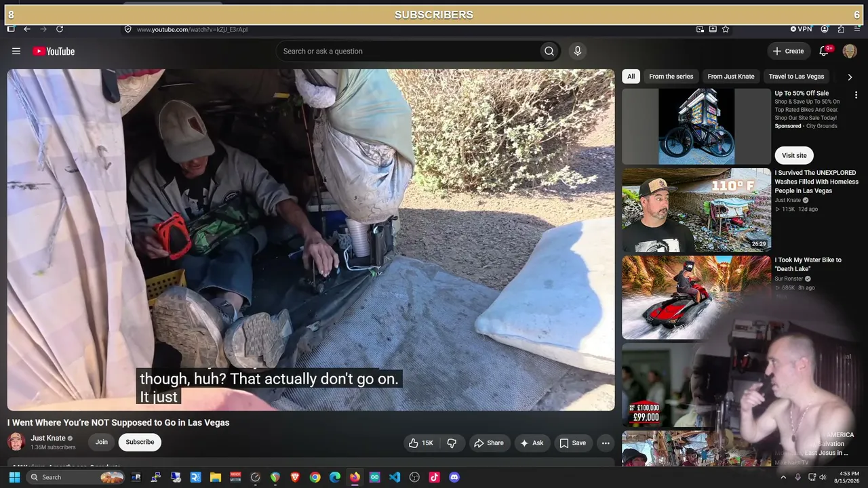Select the Travel to Las Vegas chip
Image resolution: width=868 pixels, height=488 pixels.
click(796, 77)
